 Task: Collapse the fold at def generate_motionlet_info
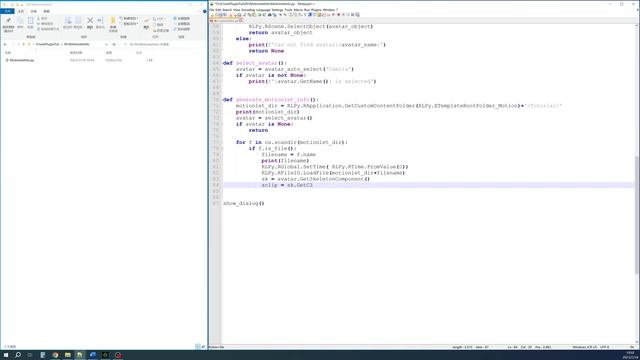pos(222,100)
